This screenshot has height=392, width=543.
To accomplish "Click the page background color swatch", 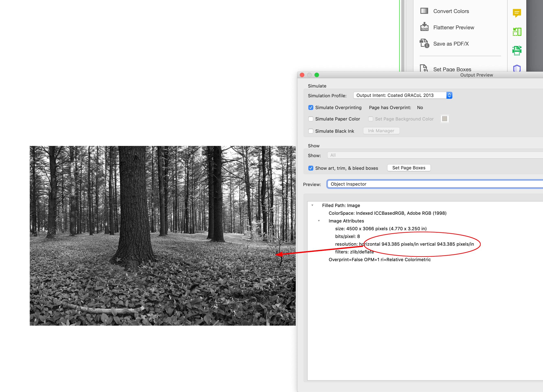I will 444,119.
